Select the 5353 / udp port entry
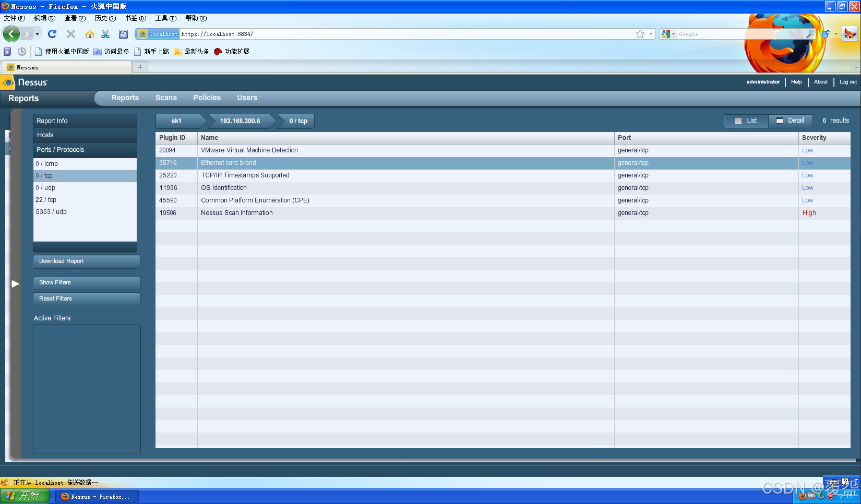This screenshot has height=504, width=861. (85, 212)
